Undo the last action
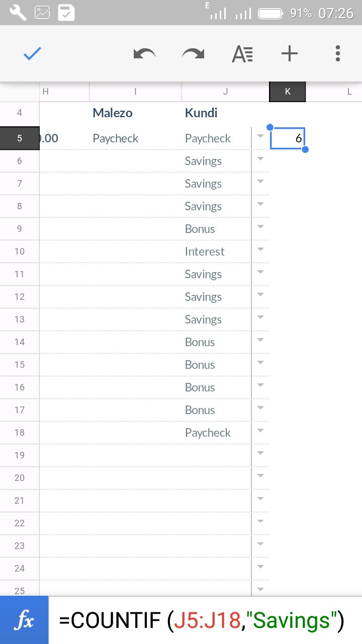The image size is (362, 644). coord(144,54)
